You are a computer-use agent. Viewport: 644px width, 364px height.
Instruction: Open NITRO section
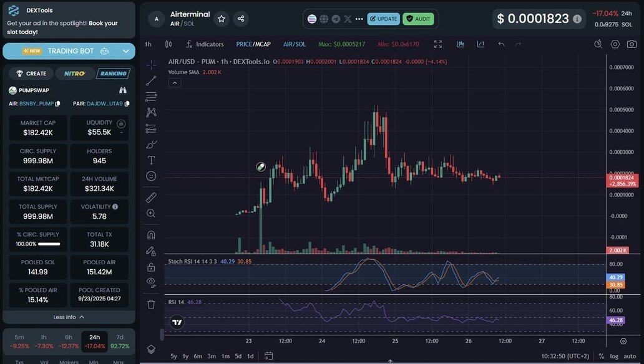74,74
